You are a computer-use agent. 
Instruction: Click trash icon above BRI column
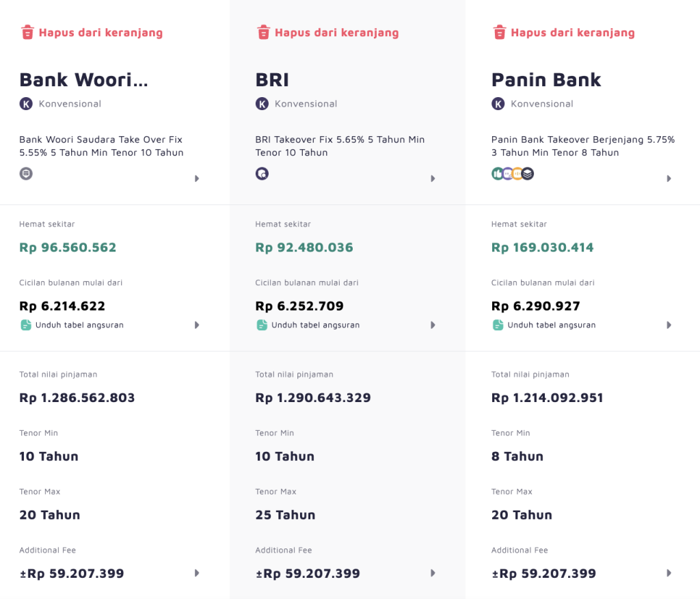(263, 32)
